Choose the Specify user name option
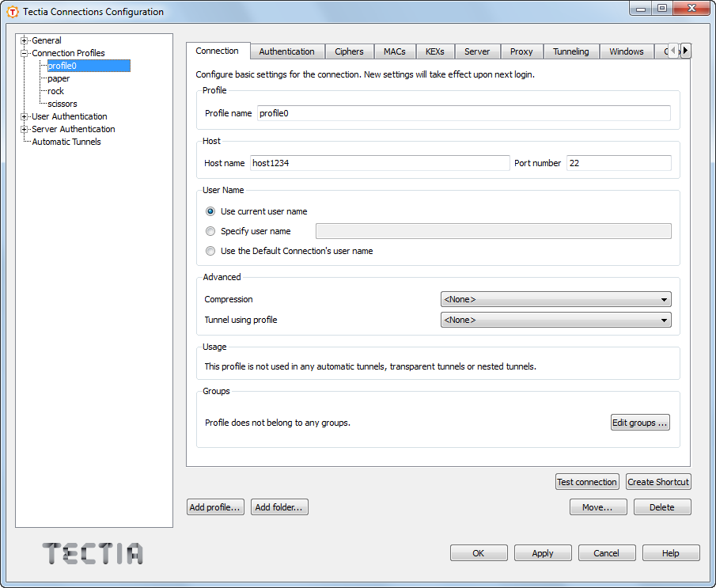The image size is (716, 588). point(210,230)
